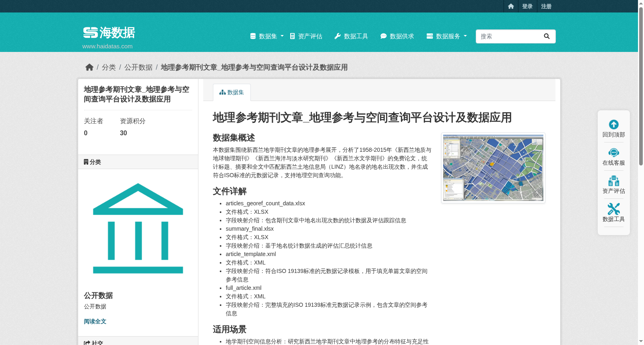This screenshot has width=644, height=345.
Task: Click the 阅读全文 link
Action: click(x=95, y=321)
